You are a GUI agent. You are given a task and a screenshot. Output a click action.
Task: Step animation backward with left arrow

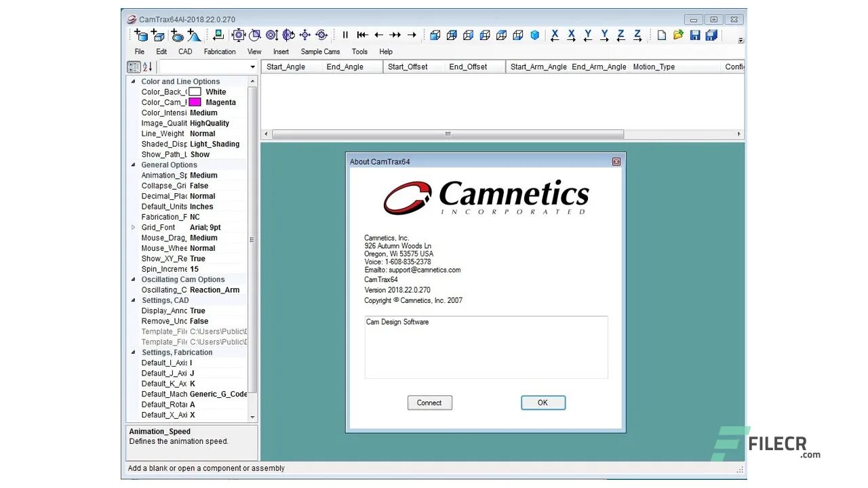tap(378, 35)
